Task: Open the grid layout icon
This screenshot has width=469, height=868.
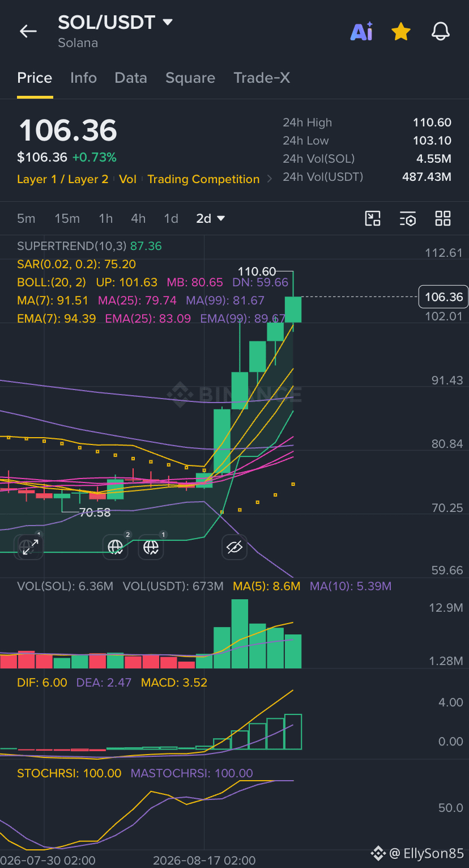Action: [443, 218]
